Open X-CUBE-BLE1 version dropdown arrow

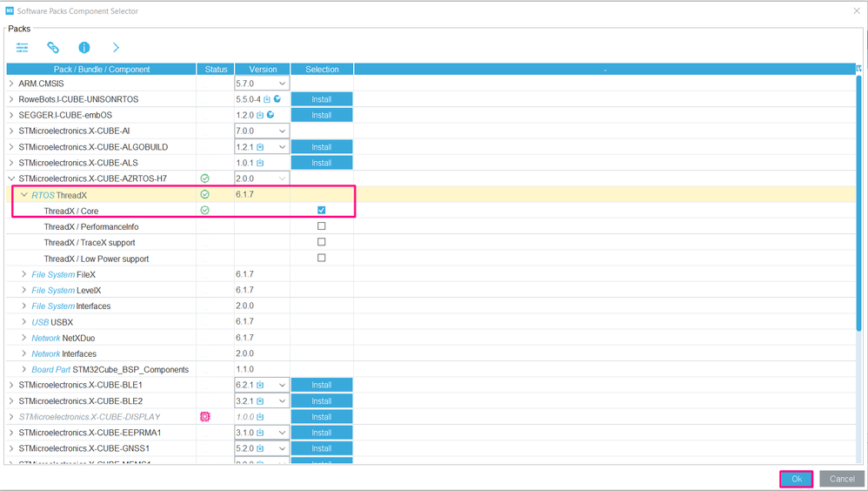click(x=282, y=385)
